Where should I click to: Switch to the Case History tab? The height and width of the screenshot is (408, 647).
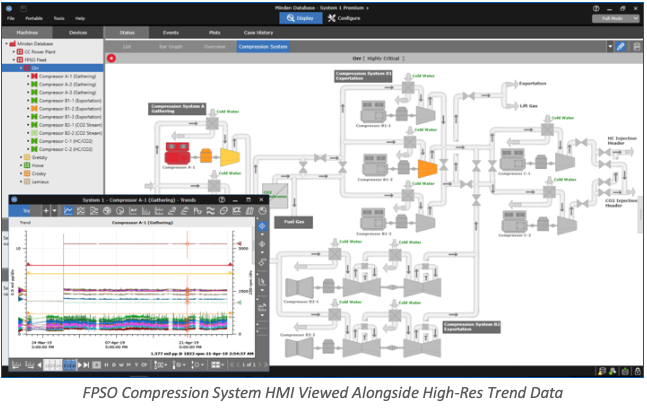coord(258,33)
